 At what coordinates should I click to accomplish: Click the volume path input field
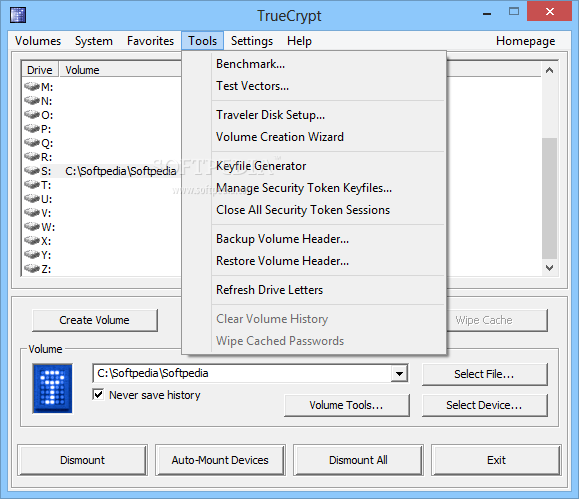coord(242,373)
